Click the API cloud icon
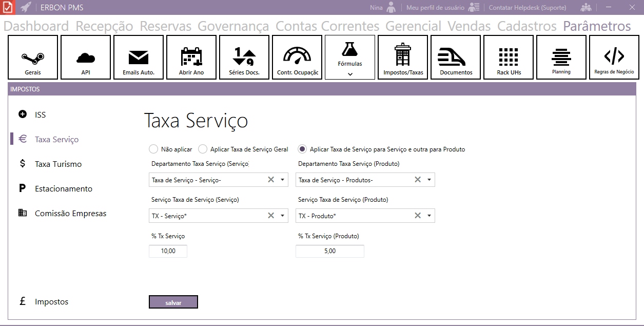644x326 pixels. 86,56
